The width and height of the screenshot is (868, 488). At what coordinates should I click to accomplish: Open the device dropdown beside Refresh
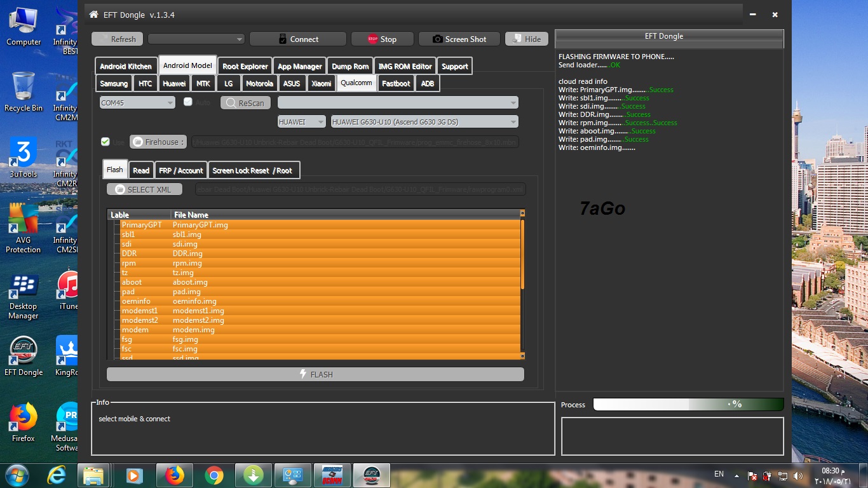tap(196, 39)
